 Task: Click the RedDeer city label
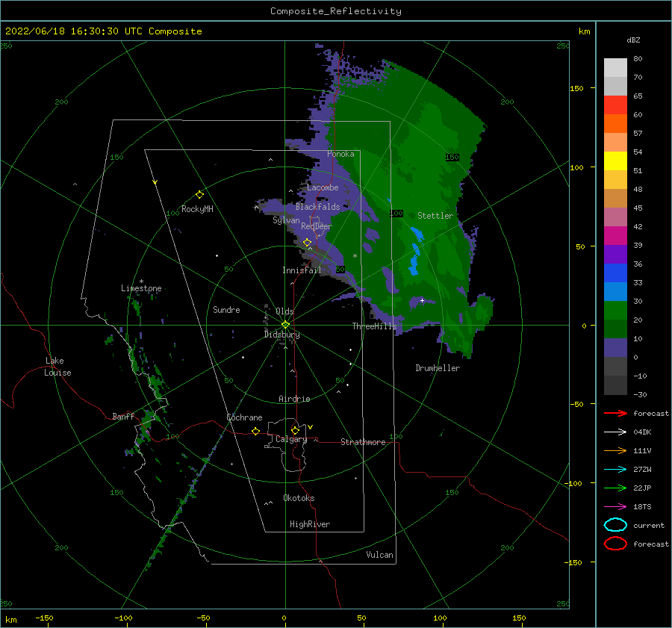(x=317, y=226)
